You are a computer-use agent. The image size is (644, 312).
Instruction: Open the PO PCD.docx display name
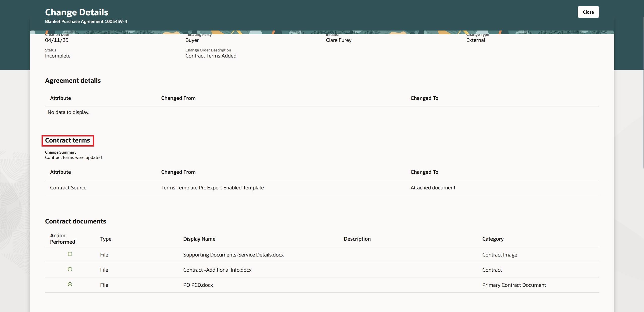[x=198, y=285]
